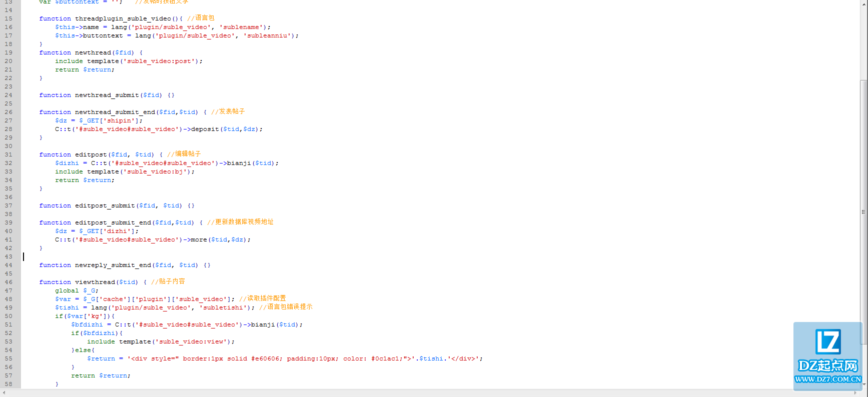Click the //读取插件配置 comment
868x397 pixels.
pos(263,298)
